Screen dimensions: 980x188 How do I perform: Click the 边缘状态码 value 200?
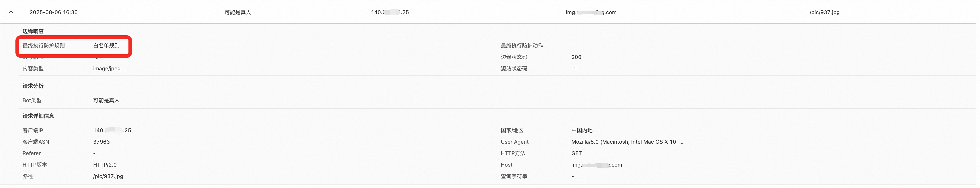tap(576, 57)
